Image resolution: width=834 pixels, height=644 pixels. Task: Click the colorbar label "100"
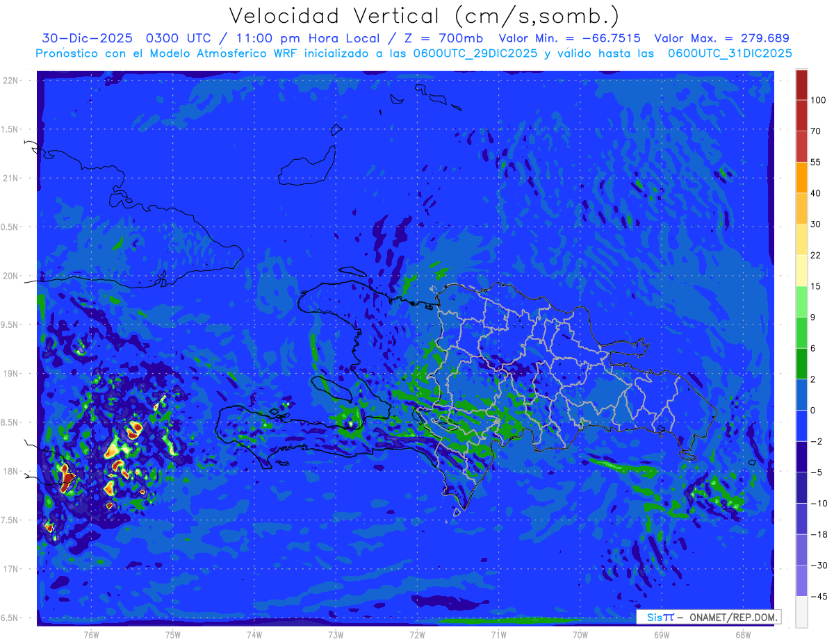818,100
